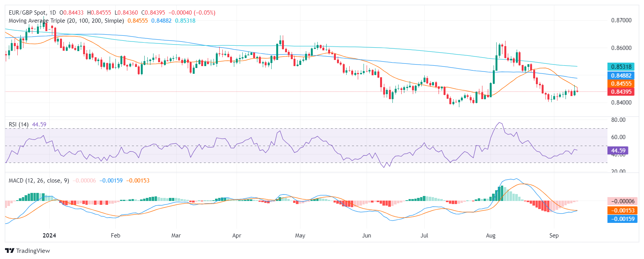Select the Moving Average Triple indicator legend
This screenshot has height=259, width=644.
click(x=66, y=21)
